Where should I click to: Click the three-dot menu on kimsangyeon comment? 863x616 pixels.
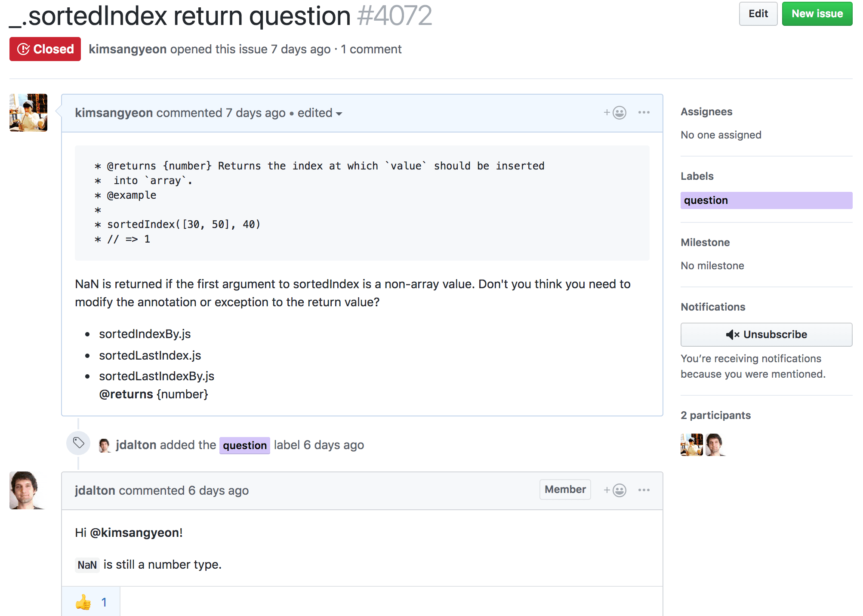[x=644, y=113]
